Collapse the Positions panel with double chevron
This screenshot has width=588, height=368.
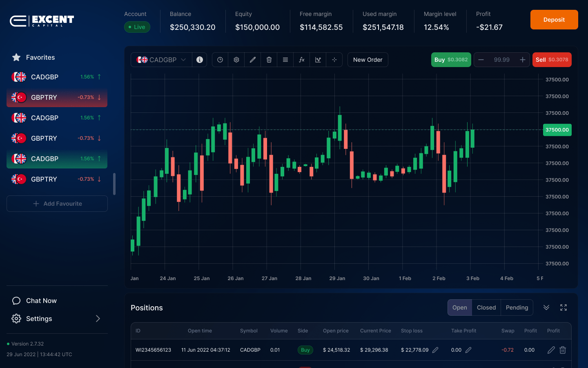point(546,307)
